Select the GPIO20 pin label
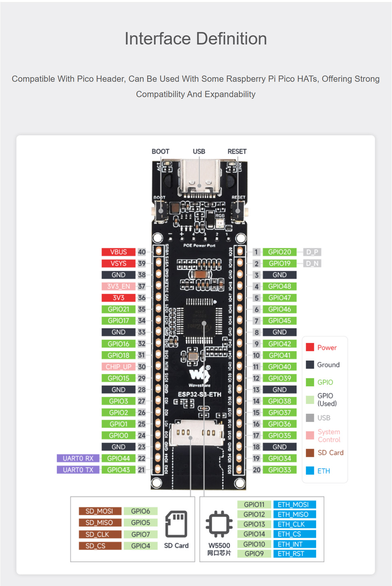Screen dimensions: 392x586 point(279,252)
